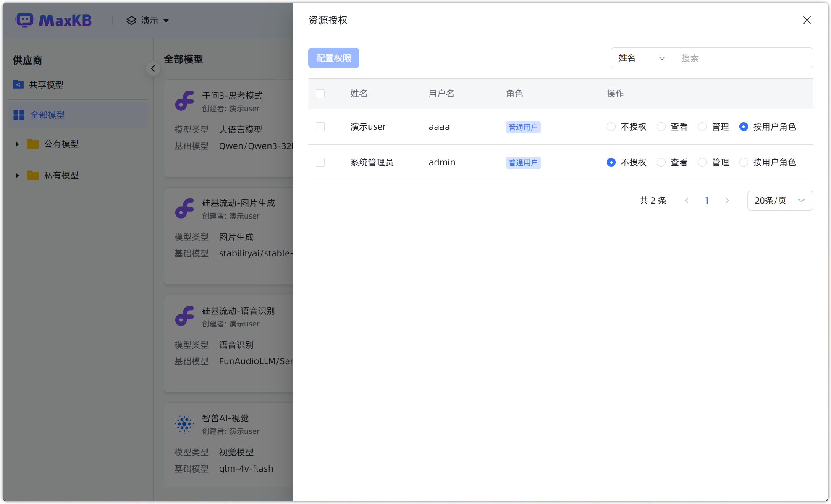Screen dimensions: 831x504
Task: Open the 姓名 filter dropdown
Action: (642, 58)
